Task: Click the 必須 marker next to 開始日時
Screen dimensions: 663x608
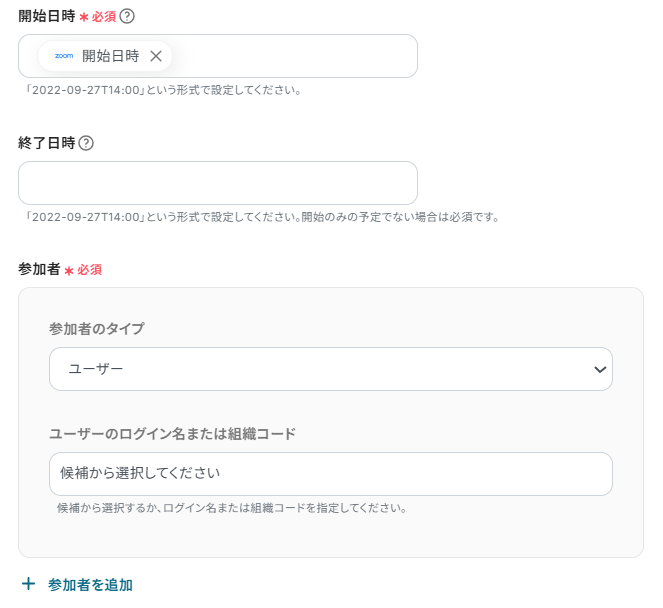Action: (103, 16)
